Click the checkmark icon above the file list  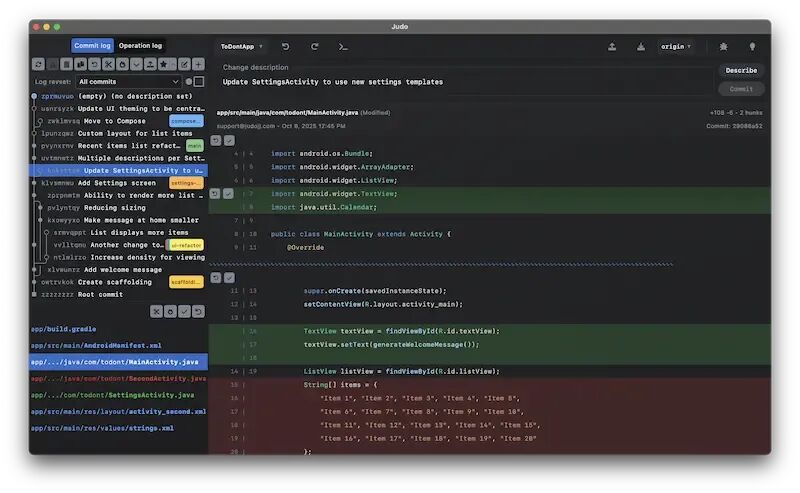click(184, 311)
